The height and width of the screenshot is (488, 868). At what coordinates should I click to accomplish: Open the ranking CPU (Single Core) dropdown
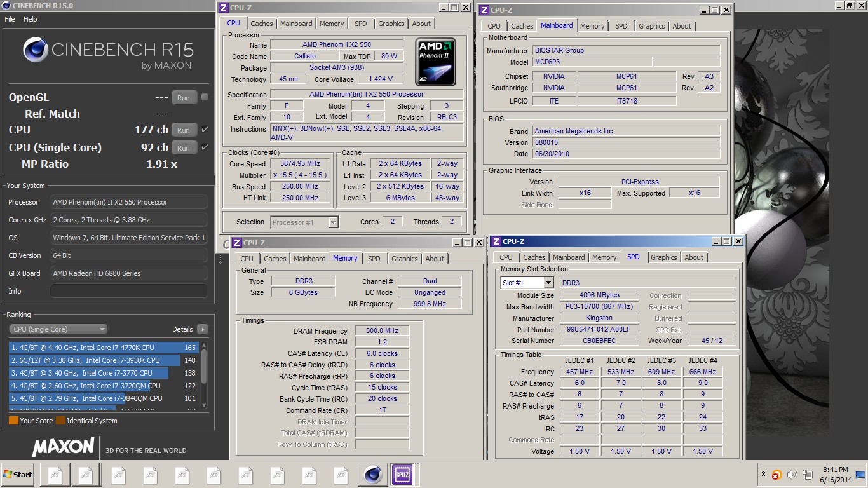tap(58, 329)
